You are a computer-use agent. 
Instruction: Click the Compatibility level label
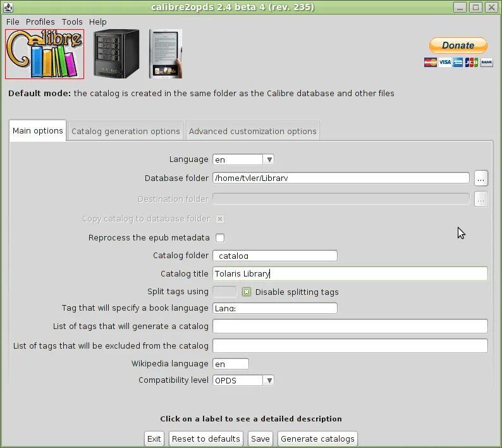tap(173, 380)
